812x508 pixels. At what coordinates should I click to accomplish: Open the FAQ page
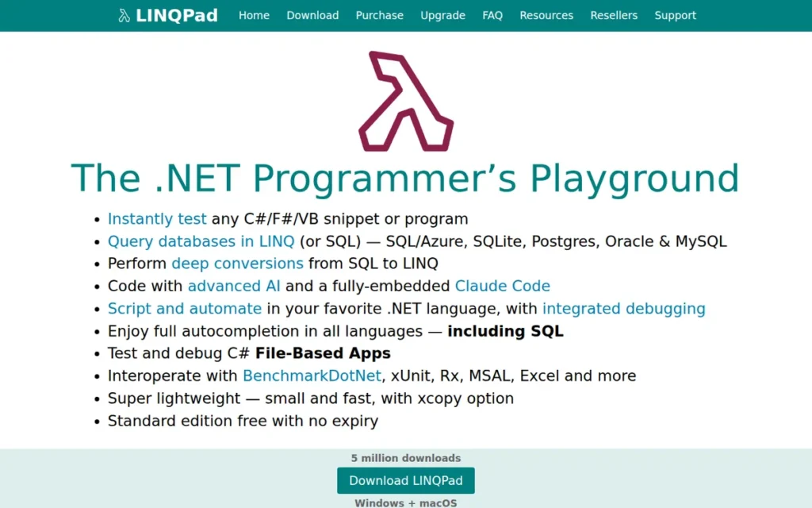(492, 16)
